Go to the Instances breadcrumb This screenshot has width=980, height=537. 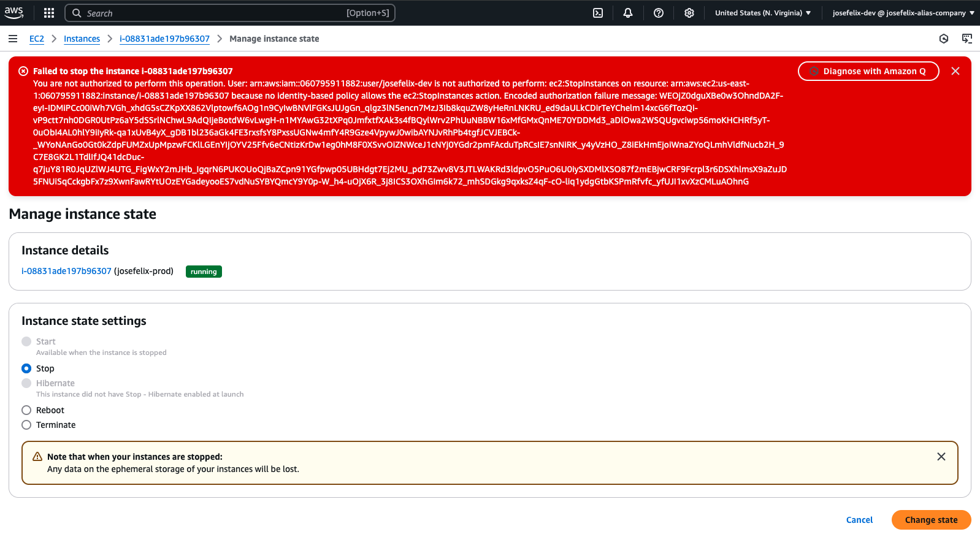point(82,39)
